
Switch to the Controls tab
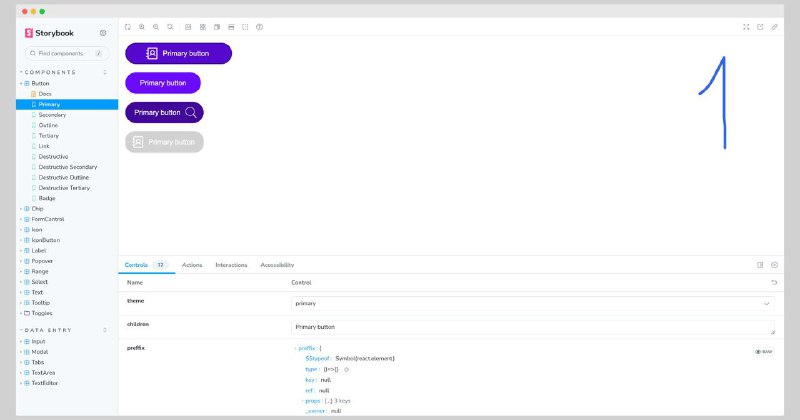pyautogui.click(x=146, y=265)
